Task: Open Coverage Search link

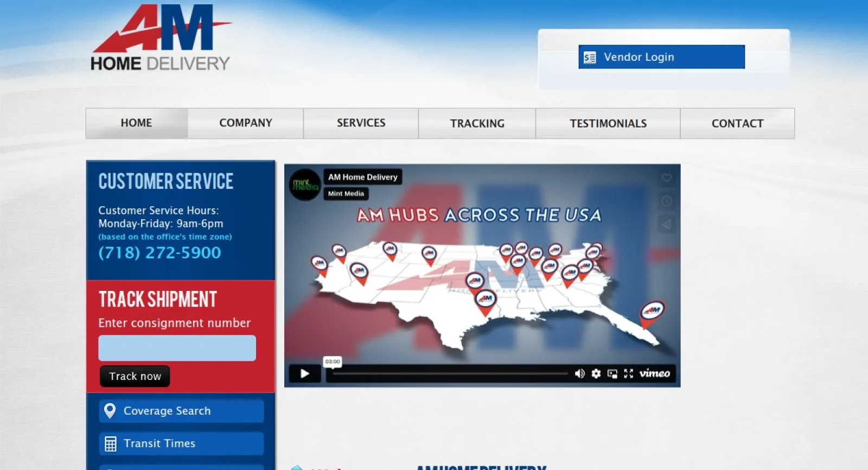Action: click(x=181, y=411)
